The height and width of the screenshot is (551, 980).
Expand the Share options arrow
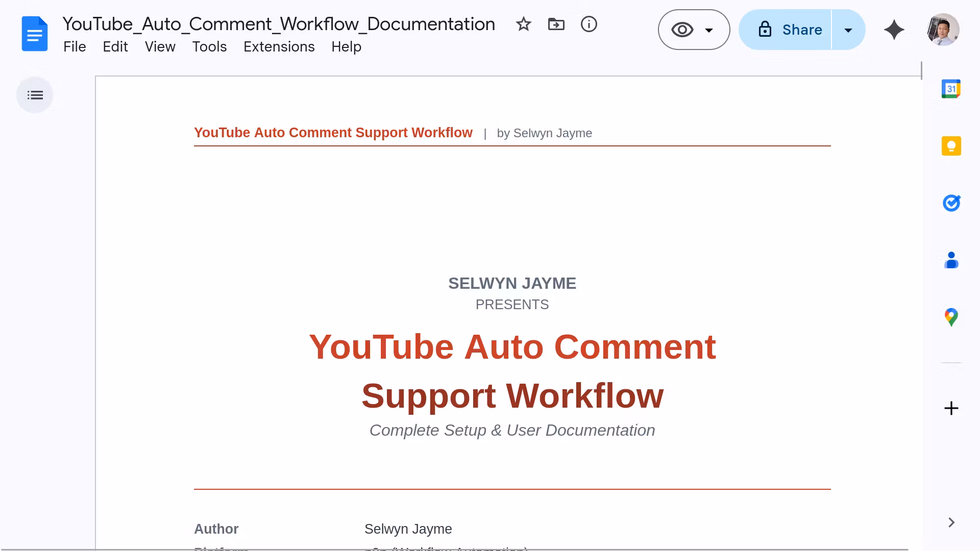point(848,30)
